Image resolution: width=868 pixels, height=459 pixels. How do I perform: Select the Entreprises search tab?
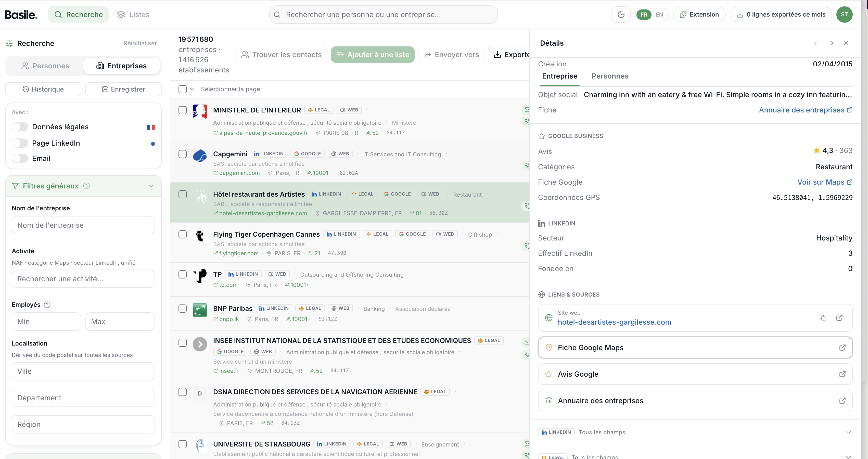(x=121, y=66)
